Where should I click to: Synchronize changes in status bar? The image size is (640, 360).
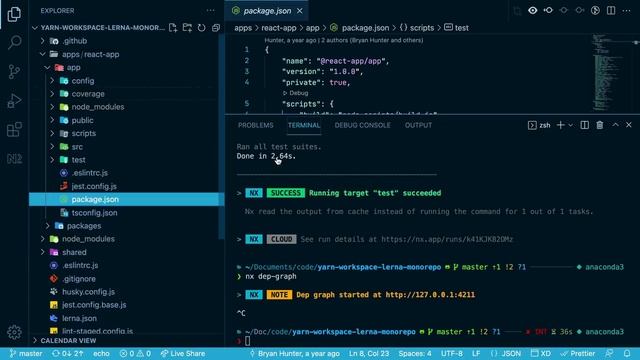67,353
